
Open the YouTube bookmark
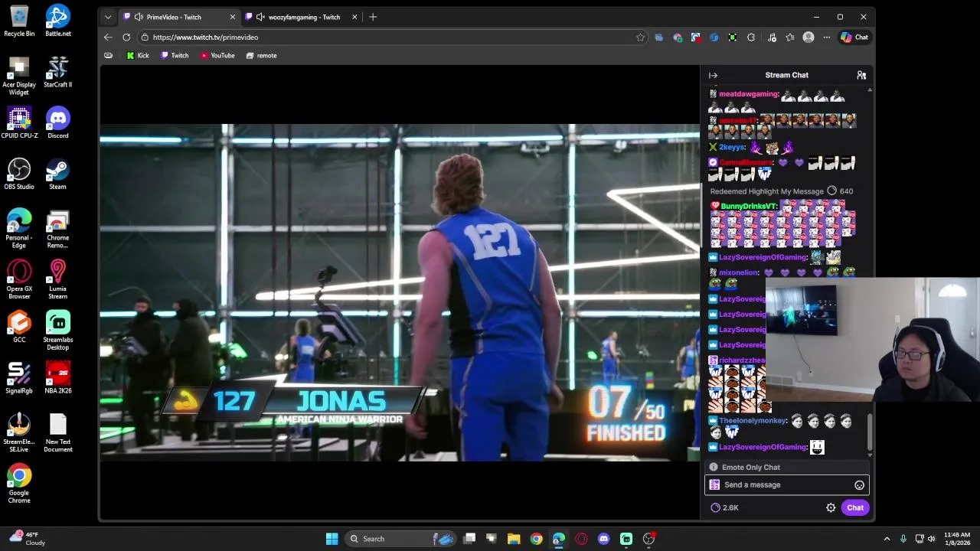click(x=217, y=55)
